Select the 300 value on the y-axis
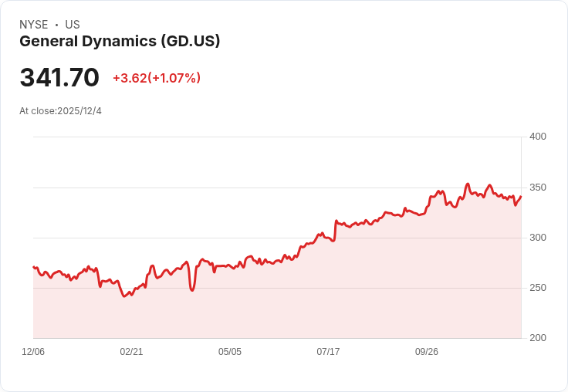Screen dimensions: 568x392 click(537, 238)
